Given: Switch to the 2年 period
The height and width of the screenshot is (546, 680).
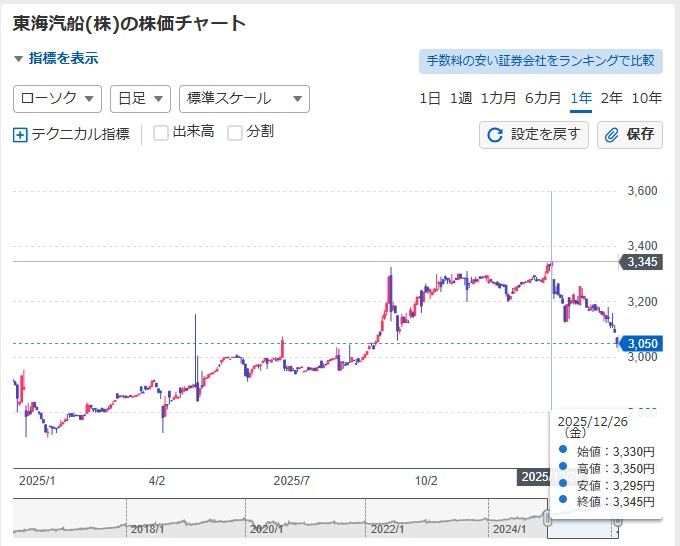Looking at the screenshot, I should (612, 98).
